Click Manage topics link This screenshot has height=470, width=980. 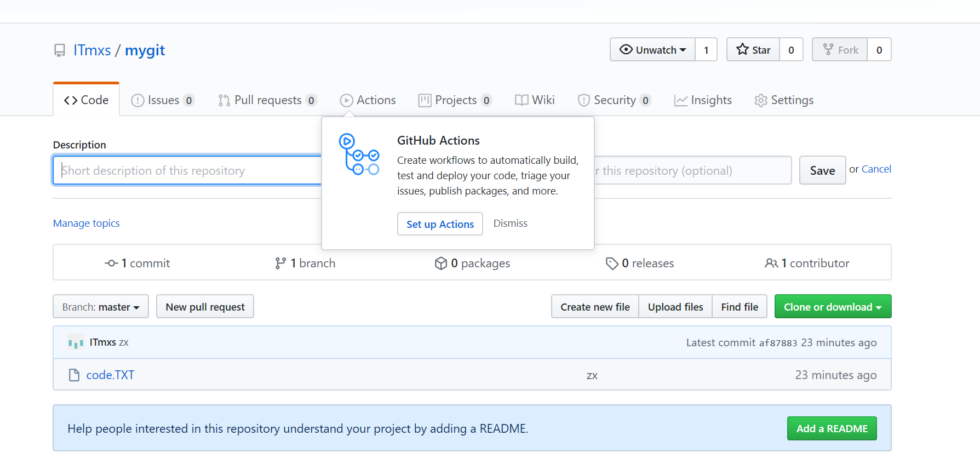coord(86,223)
